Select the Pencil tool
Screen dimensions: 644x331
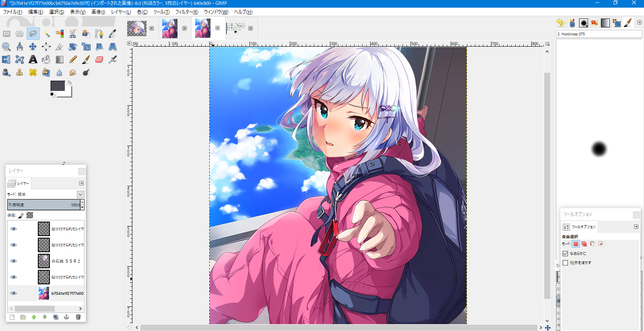pyautogui.click(x=73, y=60)
